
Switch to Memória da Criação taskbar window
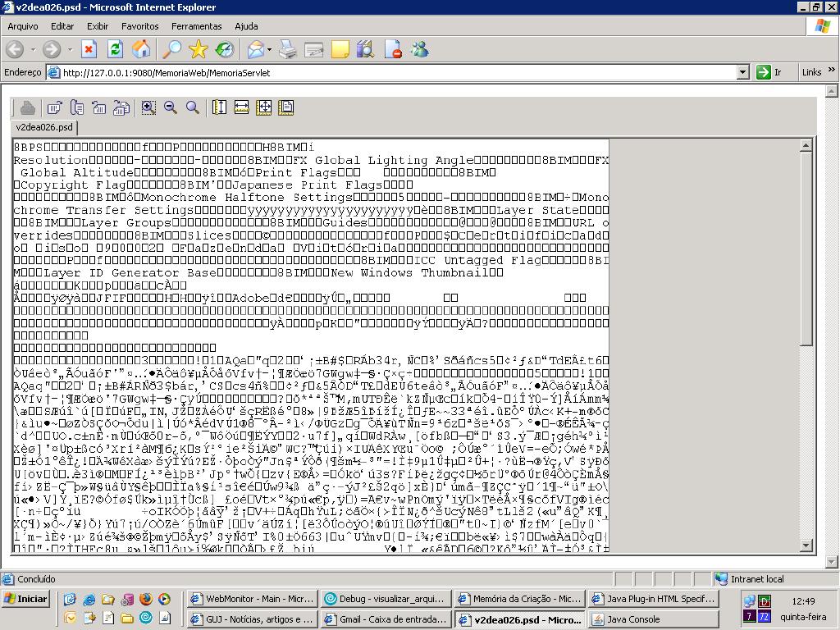pyautogui.click(x=519, y=599)
